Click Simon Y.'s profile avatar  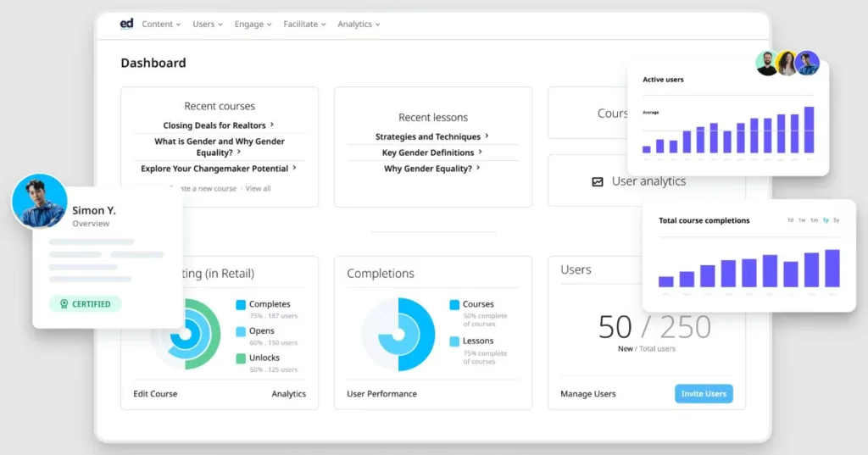click(39, 202)
